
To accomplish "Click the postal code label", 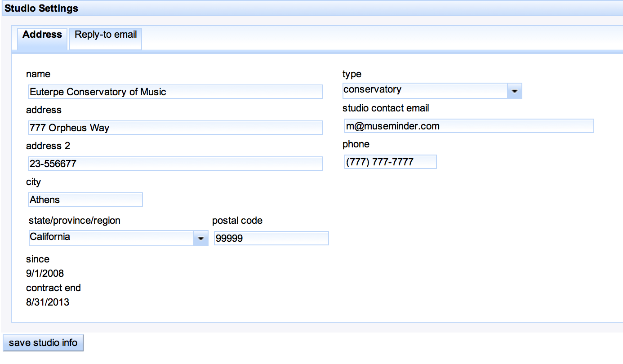I will (x=237, y=221).
